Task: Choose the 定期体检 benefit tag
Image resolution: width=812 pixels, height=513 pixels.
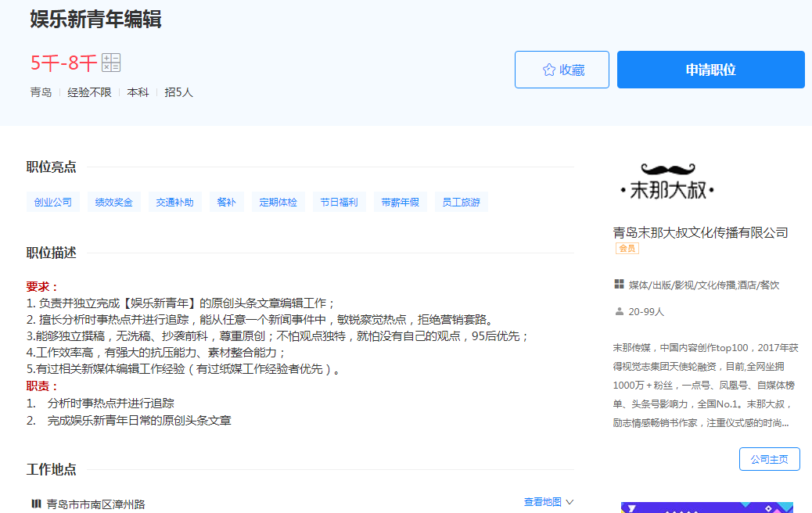Action: click(x=278, y=203)
